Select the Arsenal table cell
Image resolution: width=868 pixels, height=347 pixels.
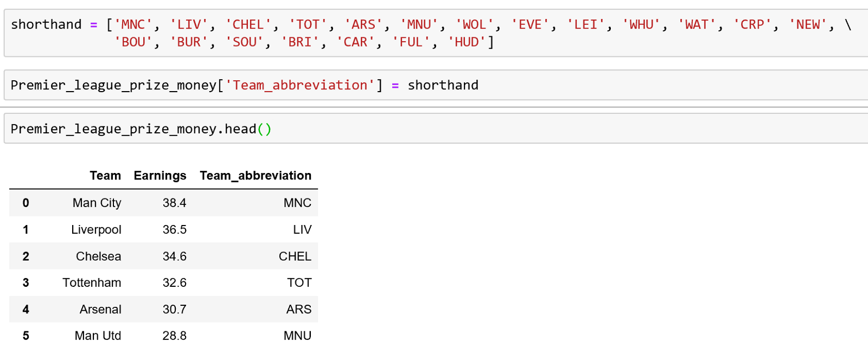(x=100, y=310)
